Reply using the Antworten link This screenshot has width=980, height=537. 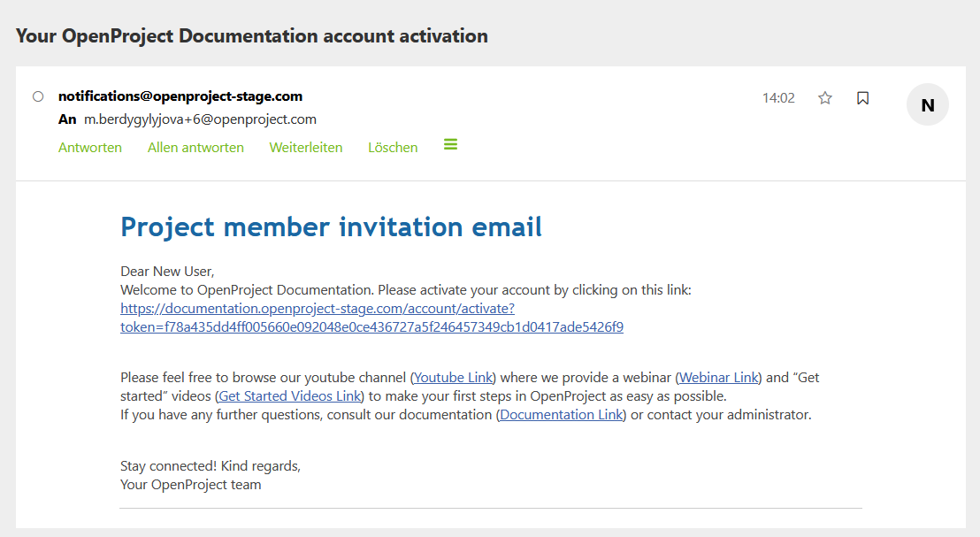[x=89, y=147]
